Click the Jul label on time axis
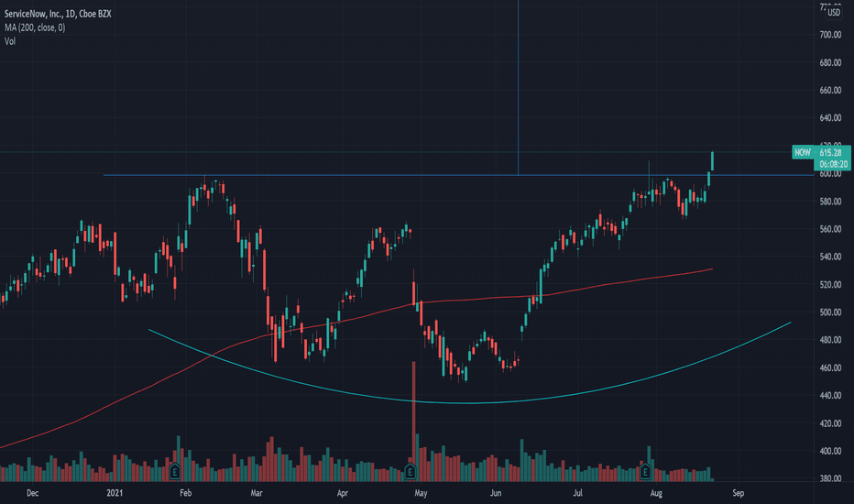This screenshot has width=854, height=504. [577, 493]
